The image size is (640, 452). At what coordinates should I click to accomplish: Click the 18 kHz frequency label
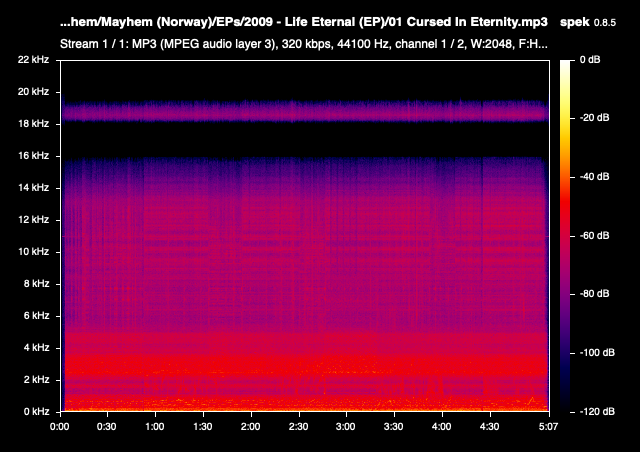click(x=33, y=123)
